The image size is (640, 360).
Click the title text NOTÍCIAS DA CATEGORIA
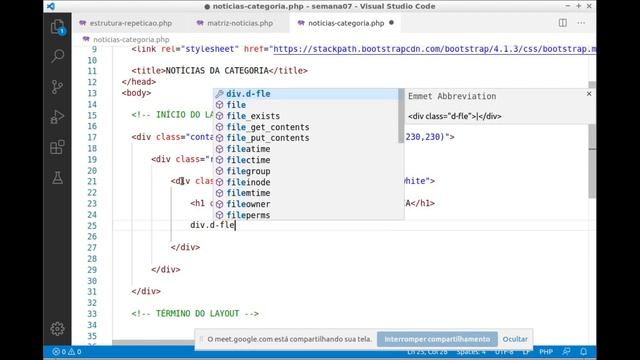tap(217, 71)
